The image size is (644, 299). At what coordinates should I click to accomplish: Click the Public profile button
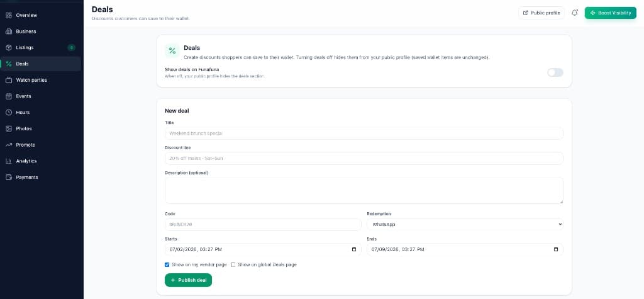pyautogui.click(x=541, y=13)
